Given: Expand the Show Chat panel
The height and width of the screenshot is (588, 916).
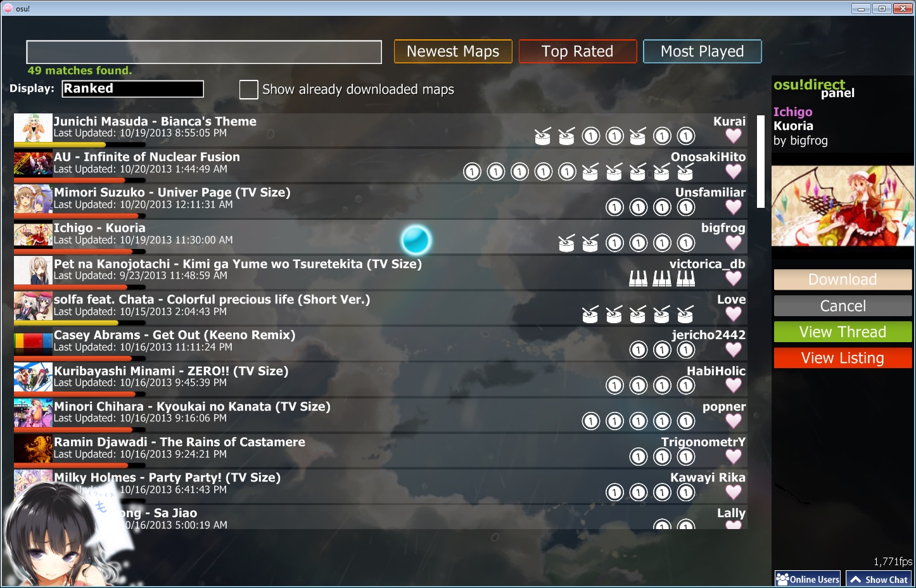Looking at the screenshot, I should coord(879,578).
